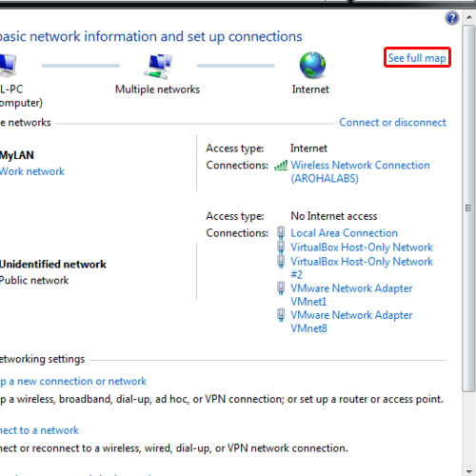Click the VMware VMnet8 adapter icon

[x=281, y=315]
